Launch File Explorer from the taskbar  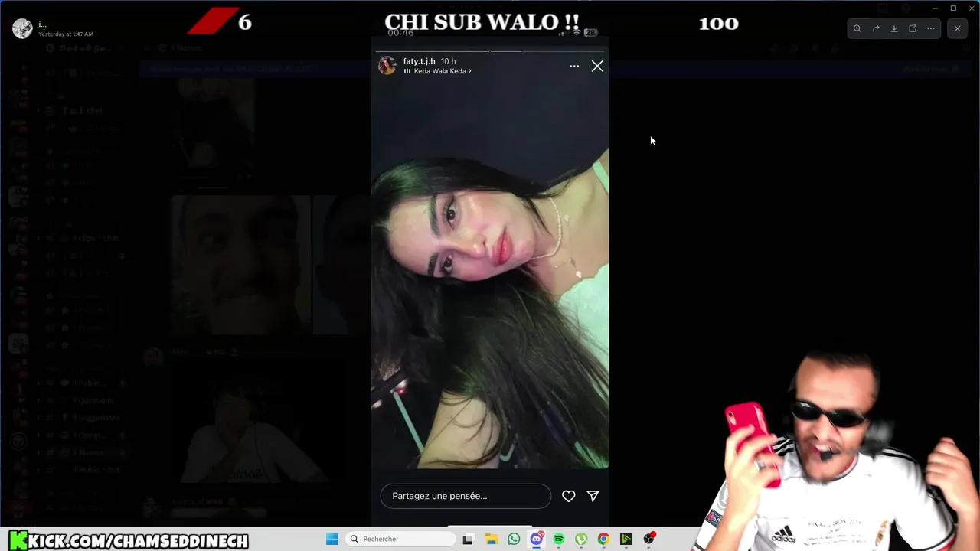click(x=492, y=539)
